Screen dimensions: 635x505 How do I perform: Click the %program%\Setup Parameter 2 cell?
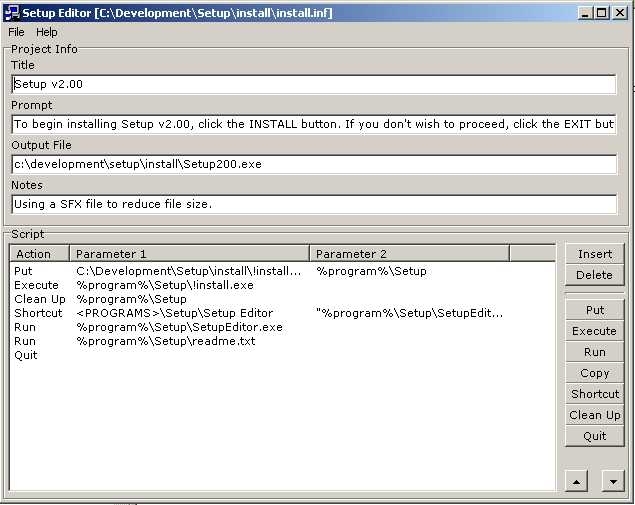(x=371, y=271)
